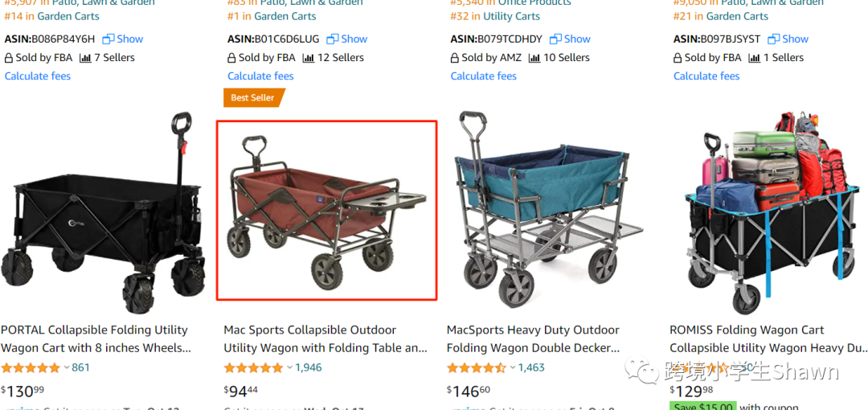The width and height of the screenshot is (868, 410).
Task: Expand the rating chevron next to 1,946 reviews
Action: pos(289,368)
